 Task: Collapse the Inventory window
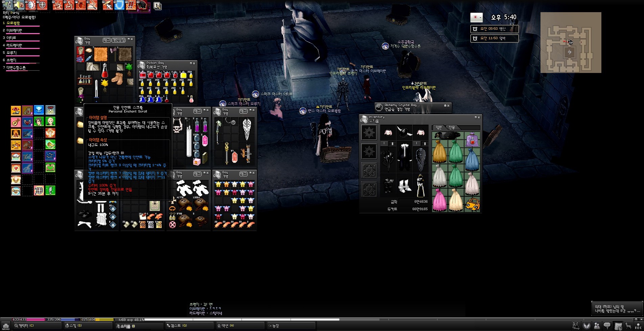476,117
